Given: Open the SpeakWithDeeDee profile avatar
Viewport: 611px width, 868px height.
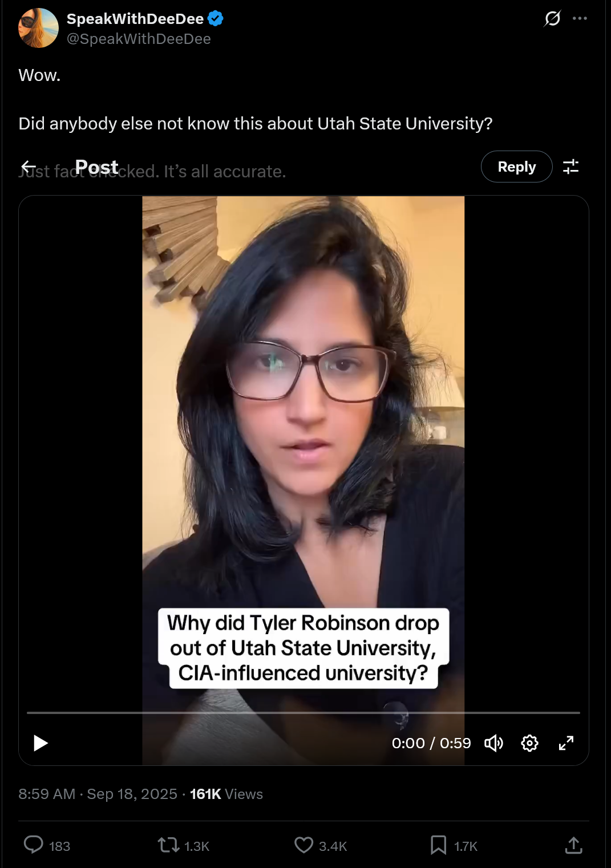Looking at the screenshot, I should pos(38,28).
